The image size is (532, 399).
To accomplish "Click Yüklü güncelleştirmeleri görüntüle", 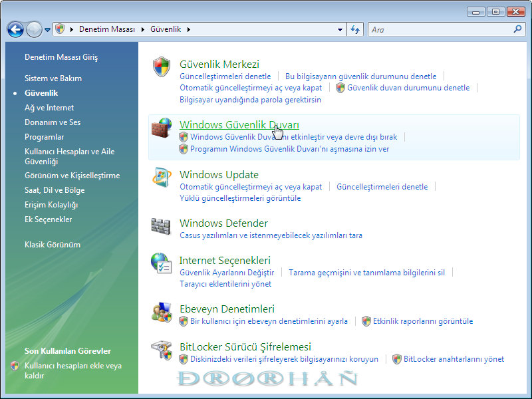I will 240,198.
